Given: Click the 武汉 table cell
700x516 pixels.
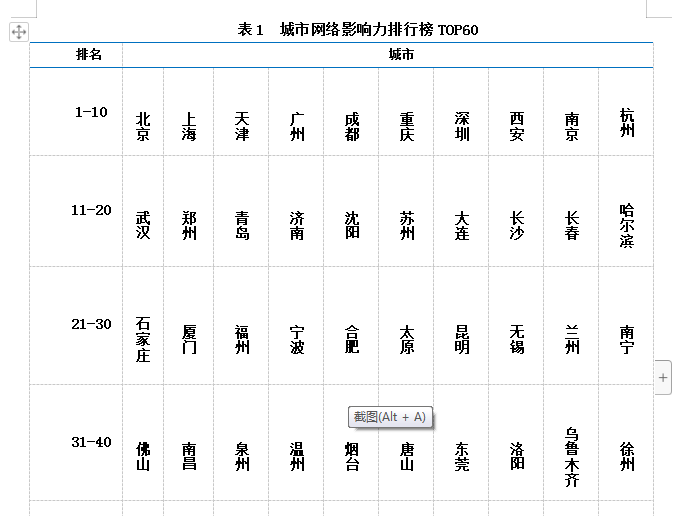Looking at the screenshot, I should tap(143, 226).
